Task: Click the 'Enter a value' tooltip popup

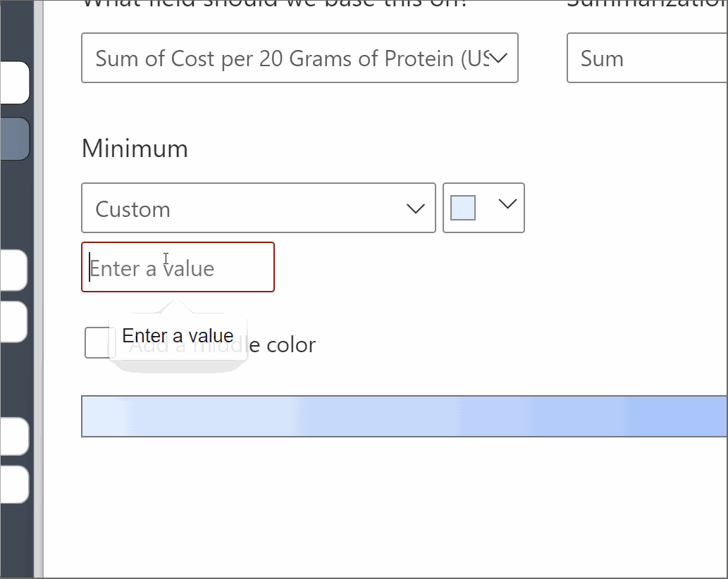Action: coord(178,336)
